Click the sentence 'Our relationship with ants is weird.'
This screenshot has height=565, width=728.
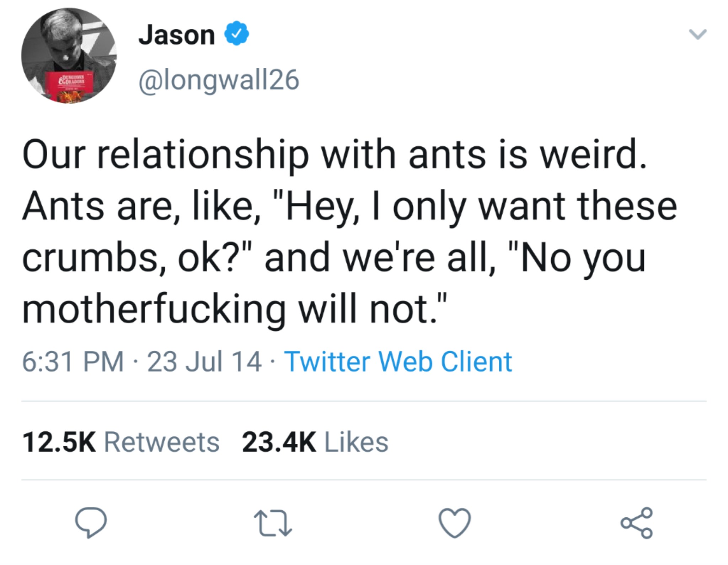[x=334, y=155]
